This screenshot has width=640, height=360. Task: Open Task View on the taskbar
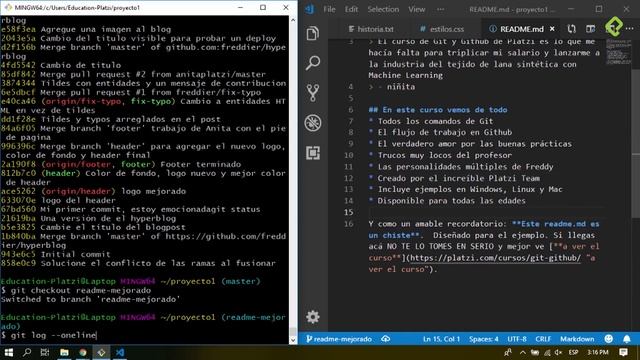tap(45, 352)
